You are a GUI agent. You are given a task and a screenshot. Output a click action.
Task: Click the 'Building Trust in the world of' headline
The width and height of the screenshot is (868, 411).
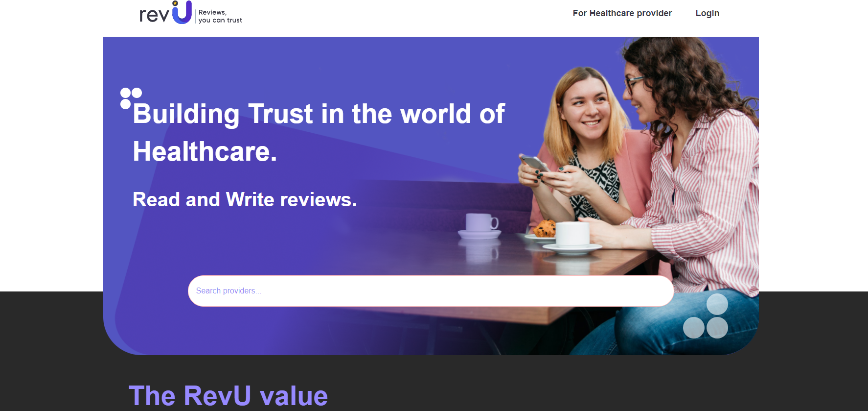click(319, 114)
